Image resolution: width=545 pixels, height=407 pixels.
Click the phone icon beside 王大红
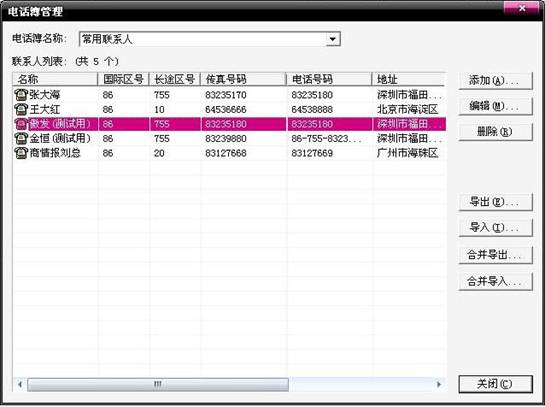[x=21, y=109]
